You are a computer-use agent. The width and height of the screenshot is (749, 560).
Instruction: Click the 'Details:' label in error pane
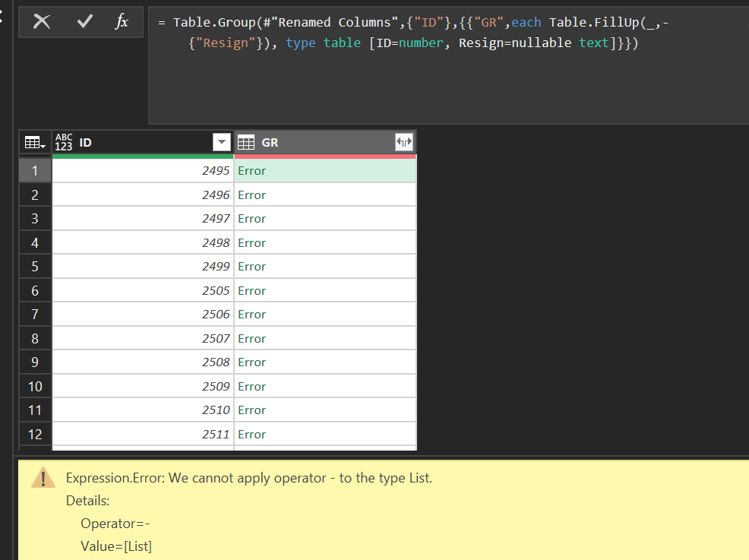(88, 501)
